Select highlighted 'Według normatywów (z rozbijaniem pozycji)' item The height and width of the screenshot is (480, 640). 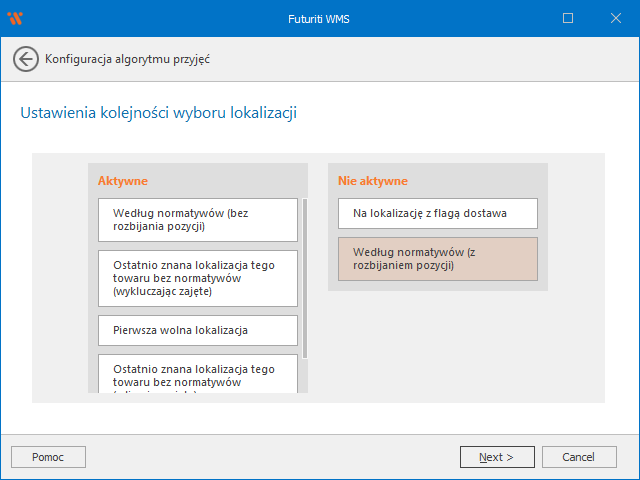click(438, 259)
